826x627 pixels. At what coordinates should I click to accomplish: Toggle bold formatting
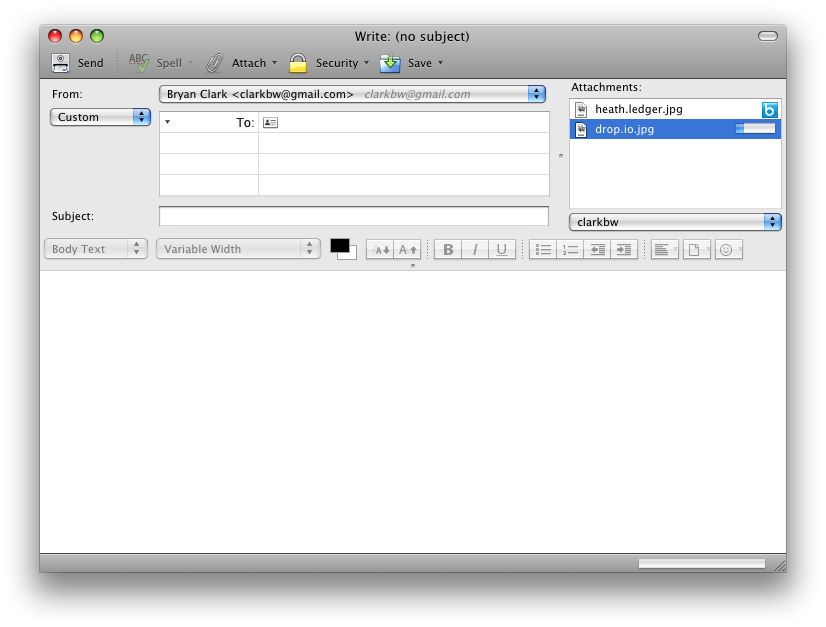tap(448, 250)
